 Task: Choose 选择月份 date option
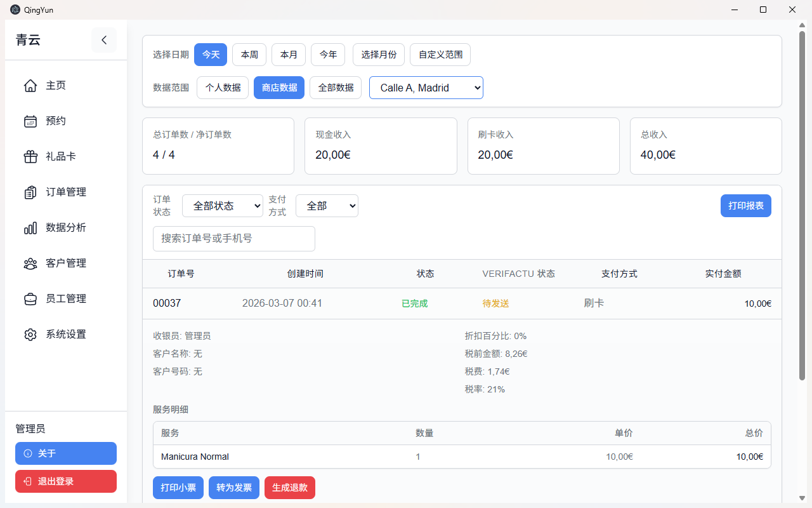coord(379,55)
